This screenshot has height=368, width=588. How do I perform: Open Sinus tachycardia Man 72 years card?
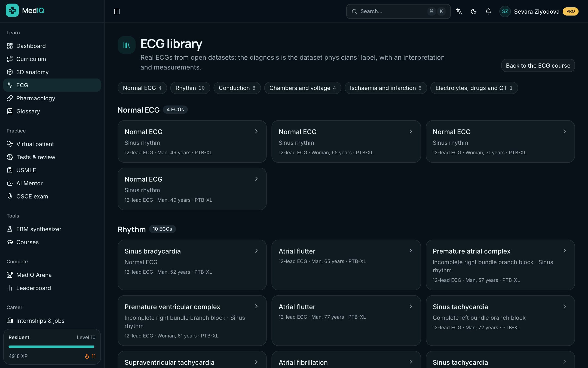[x=500, y=321]
